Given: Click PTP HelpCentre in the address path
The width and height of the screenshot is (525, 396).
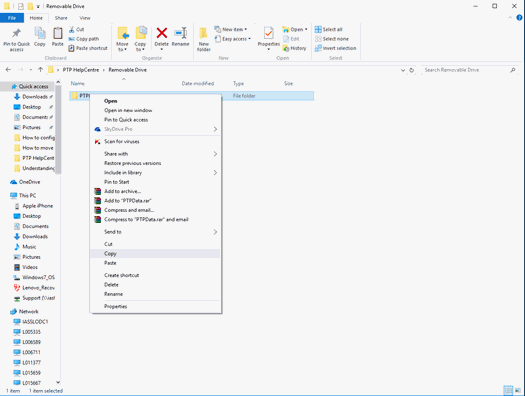Looking at the screenshot, I should pyautogui.click(x=81, y=70).
